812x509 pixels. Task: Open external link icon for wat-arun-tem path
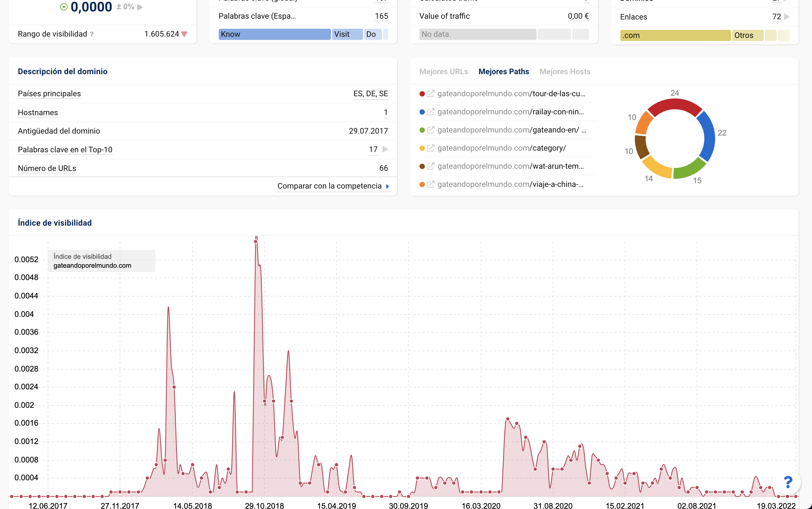coord(431,166)
